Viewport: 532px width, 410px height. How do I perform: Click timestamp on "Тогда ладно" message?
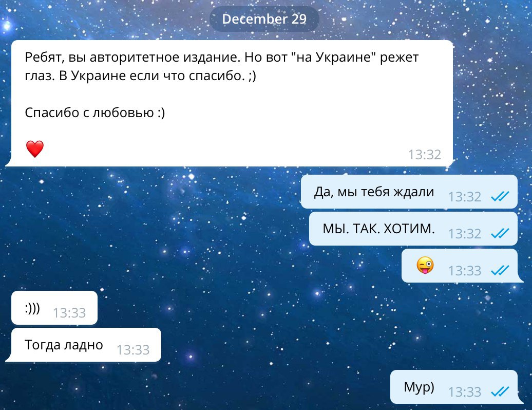coord(133,350)
